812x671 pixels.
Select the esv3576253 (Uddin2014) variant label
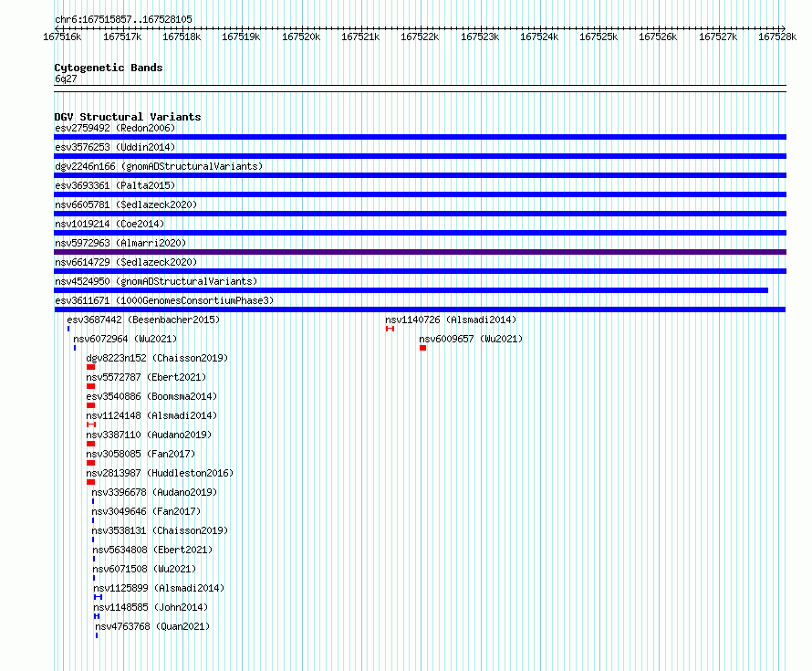tap(115, 147)
